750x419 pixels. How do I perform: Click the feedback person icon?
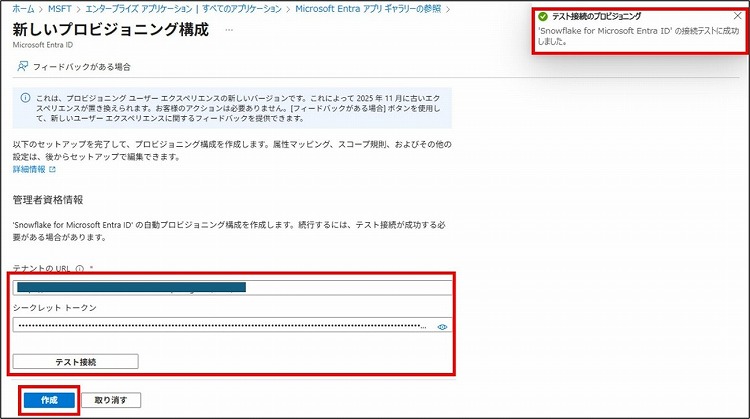[x=22, y=67]
